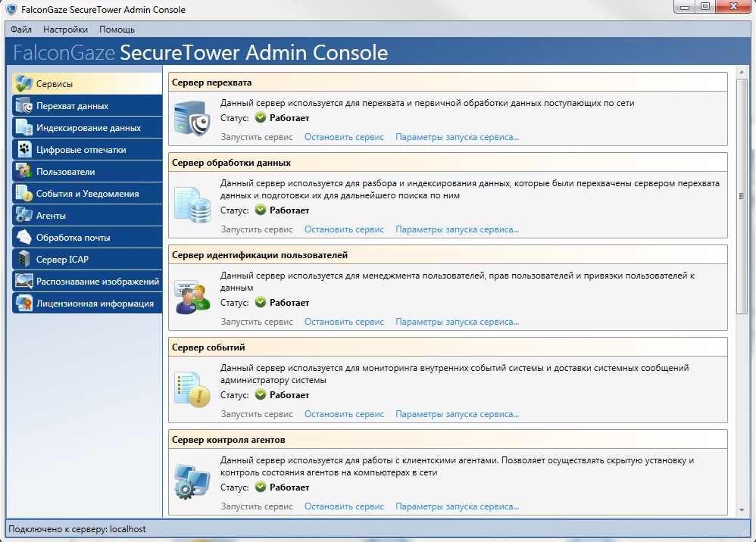
Task: Open Сервер ICAP section
Action: [x=87, y=259]
